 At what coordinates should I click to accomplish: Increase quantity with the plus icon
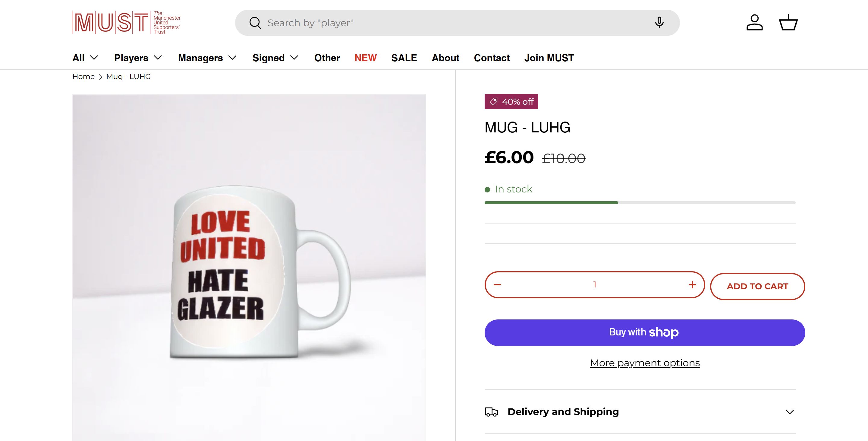coord(693,285)
